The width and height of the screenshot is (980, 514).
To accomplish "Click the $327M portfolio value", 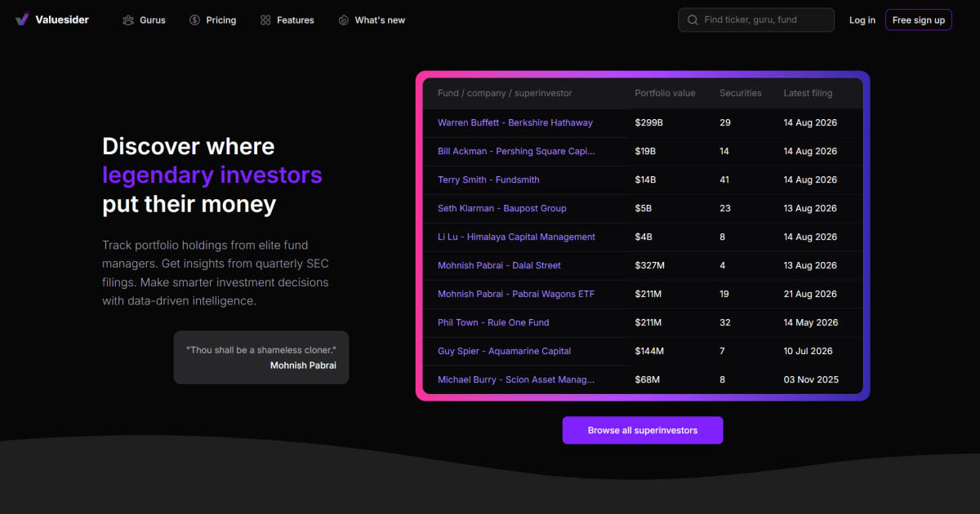I will [649, 265].
